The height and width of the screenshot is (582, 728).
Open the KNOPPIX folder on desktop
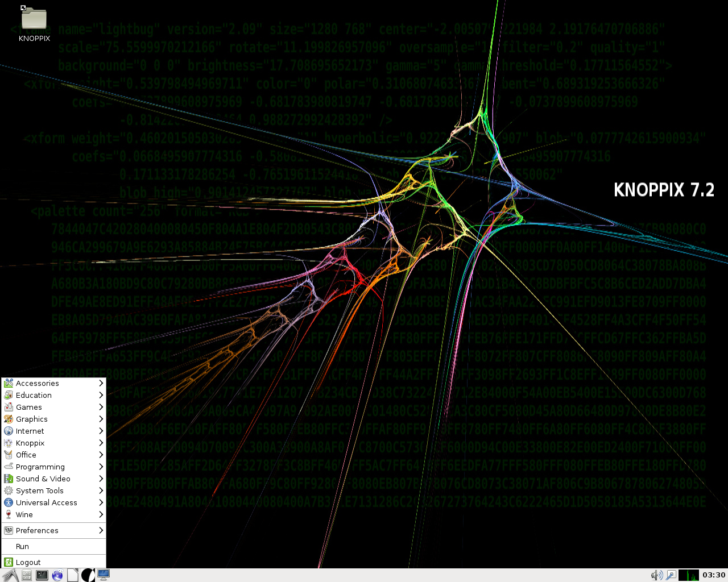point(34,24)
